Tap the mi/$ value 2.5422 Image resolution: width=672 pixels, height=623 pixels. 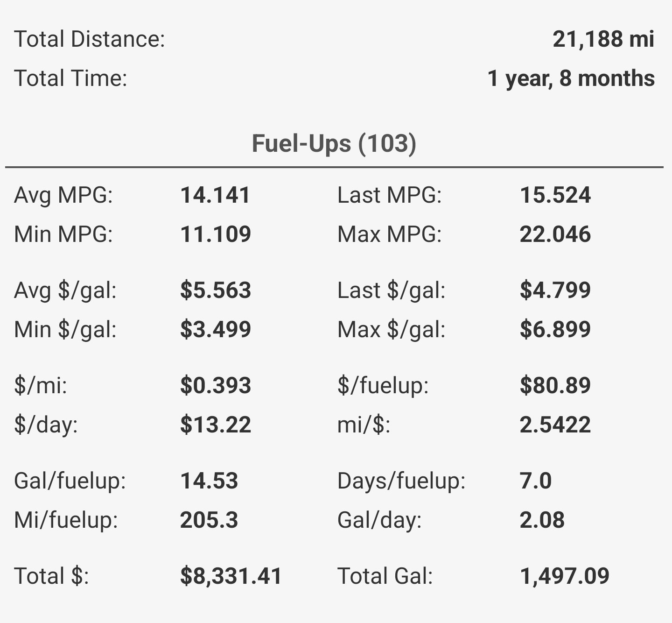point(555,425)
